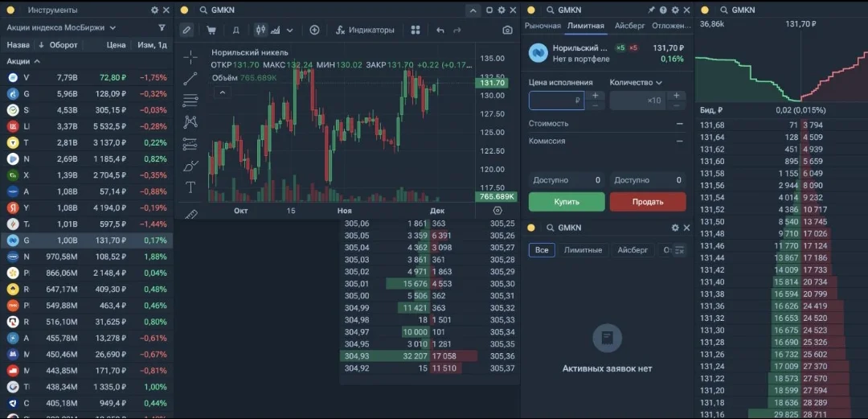Image resolution: width=868 pixels, height=419 pixels.
Task: Select the horizontal lines Fibonacci tool
Action: pos(190,101)
